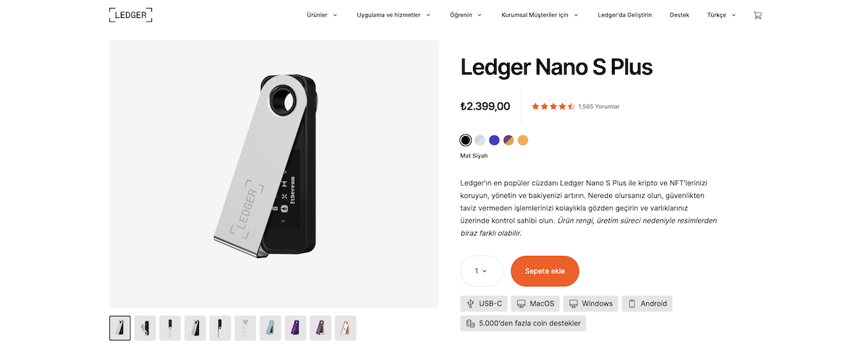868x352 pixels.
Task: Click the USB-C compatibility badge
Action: coord(483,304)
